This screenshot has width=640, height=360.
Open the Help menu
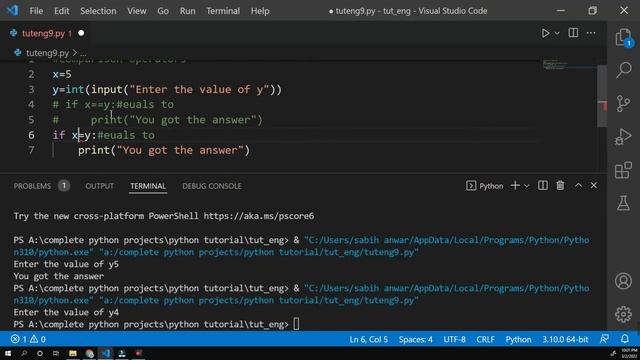click(260, 11)
